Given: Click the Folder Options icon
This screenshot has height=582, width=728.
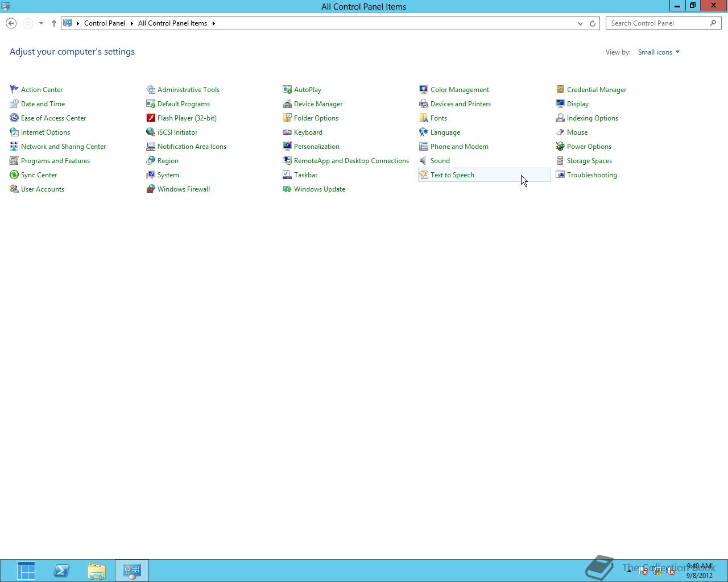Looking at the screenshot, I should (x=287, y=118).
